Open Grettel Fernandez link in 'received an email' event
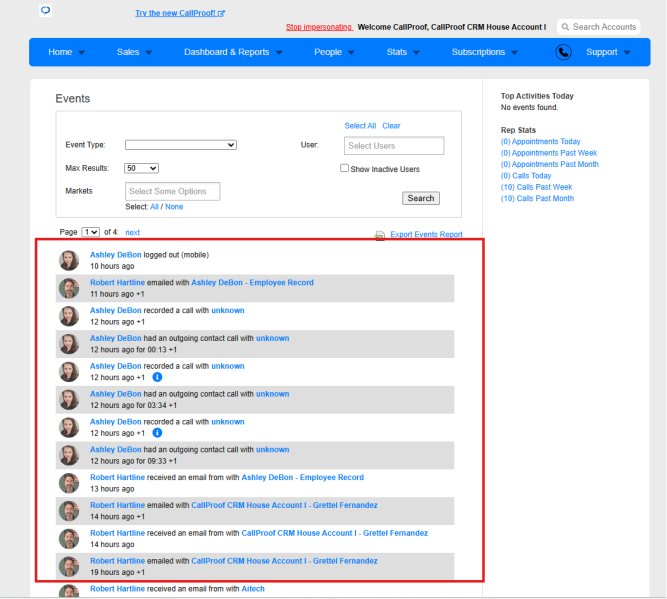 334,533
